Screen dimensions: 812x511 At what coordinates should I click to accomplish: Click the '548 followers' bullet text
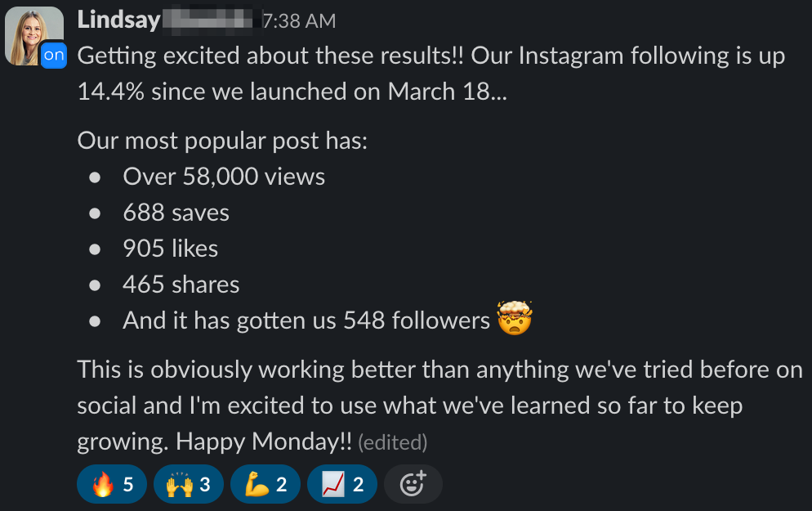click(x=306, y=320)
